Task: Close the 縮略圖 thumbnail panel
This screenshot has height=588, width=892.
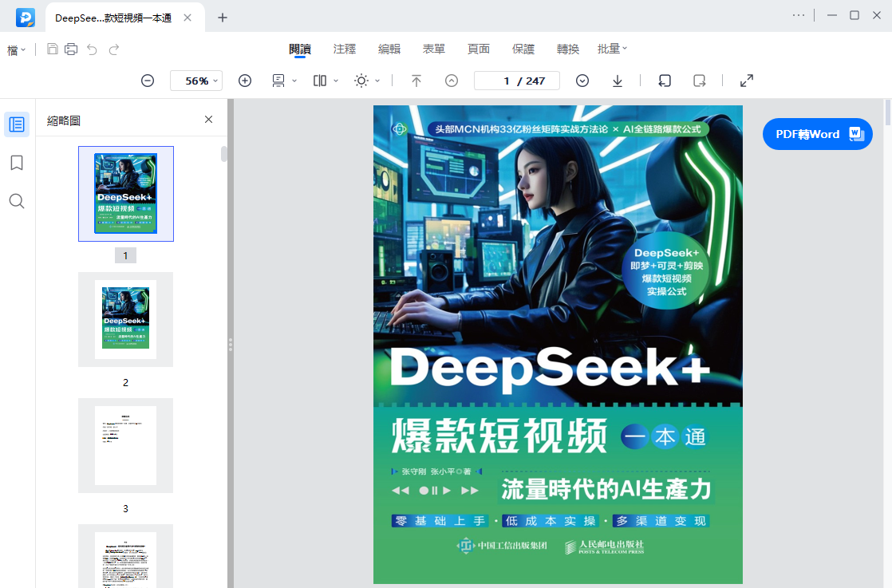Action: 209,120
